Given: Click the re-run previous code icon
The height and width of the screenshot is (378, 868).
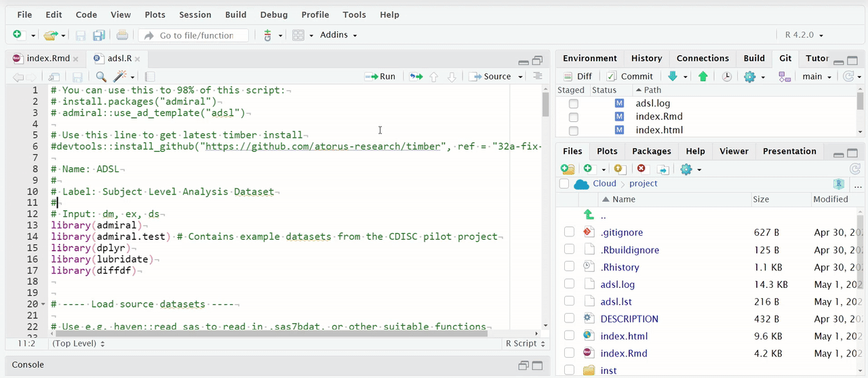Looking at the screenshot, I should (416, 77).
